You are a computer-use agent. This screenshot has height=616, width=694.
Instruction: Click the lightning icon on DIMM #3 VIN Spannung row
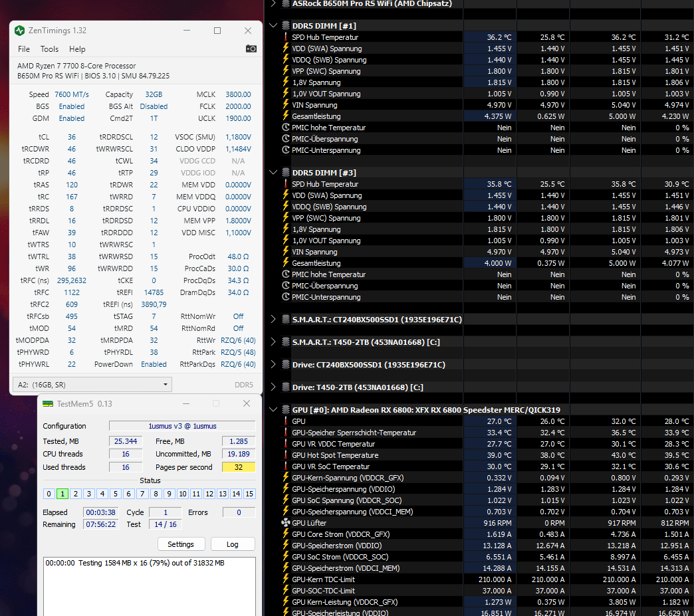click(x=286, y=251)
